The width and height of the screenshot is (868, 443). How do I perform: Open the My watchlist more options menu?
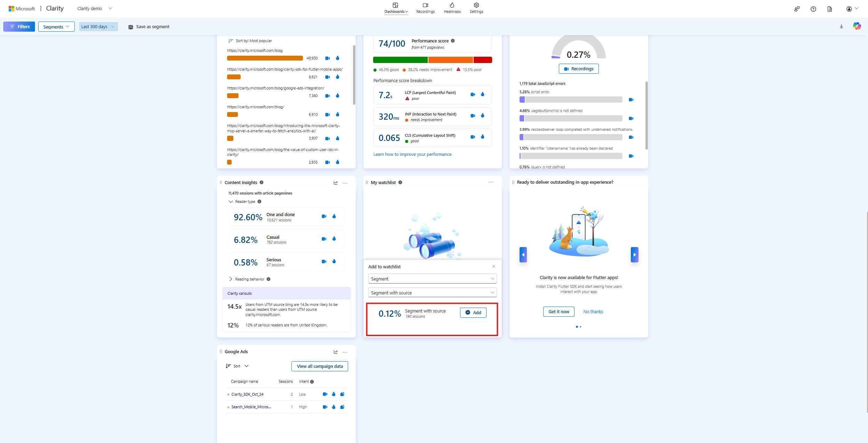coord(491,182)
